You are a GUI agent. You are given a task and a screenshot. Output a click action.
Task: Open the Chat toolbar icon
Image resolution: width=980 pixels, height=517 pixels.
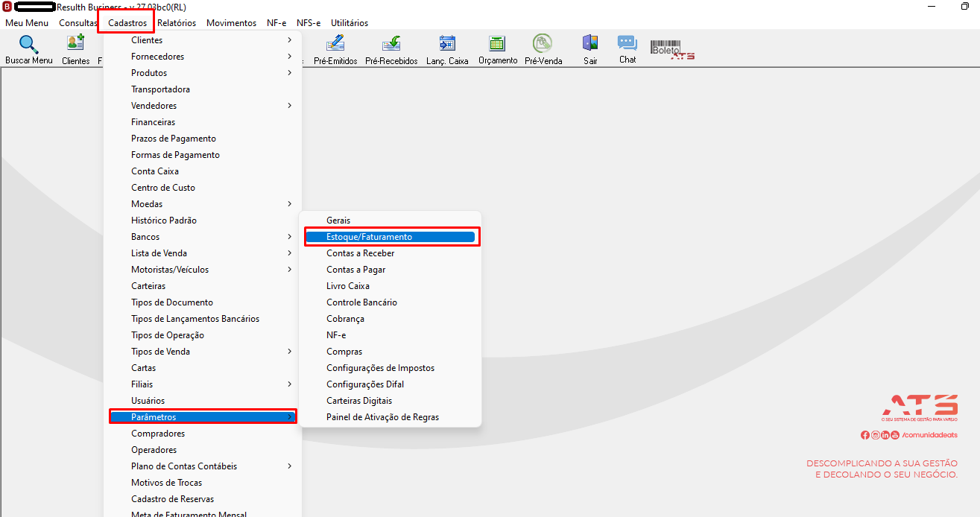(x=627, y=43)
